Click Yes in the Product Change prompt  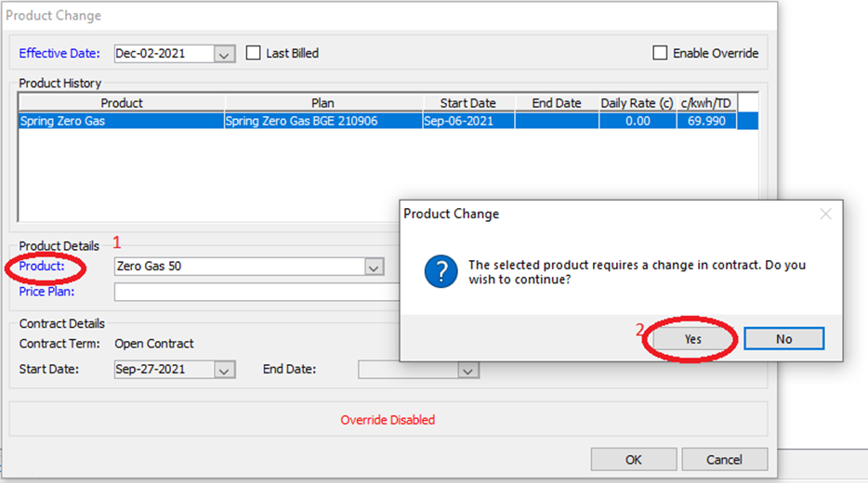point(692,339)
